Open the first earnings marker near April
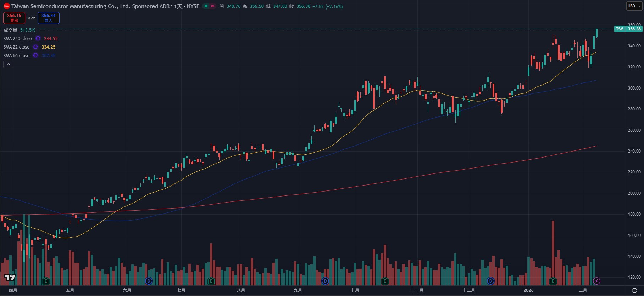 coord(45,281)
